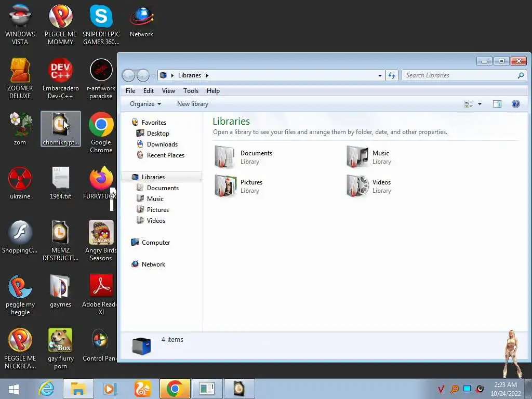Select peggle my heggle desktop icon
Viewport: 532px width, 399px height.
pyautogui.click(x=20, y=295)
